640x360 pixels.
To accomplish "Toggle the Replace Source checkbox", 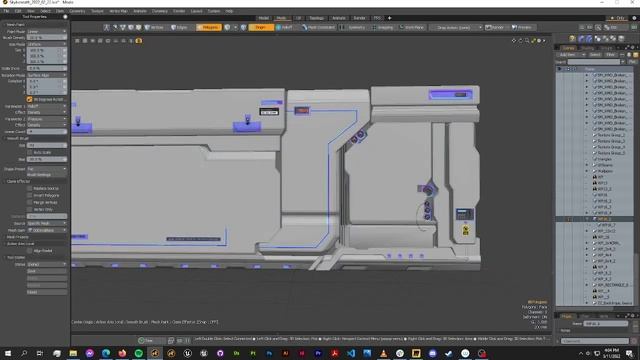I will click(29, 189).
